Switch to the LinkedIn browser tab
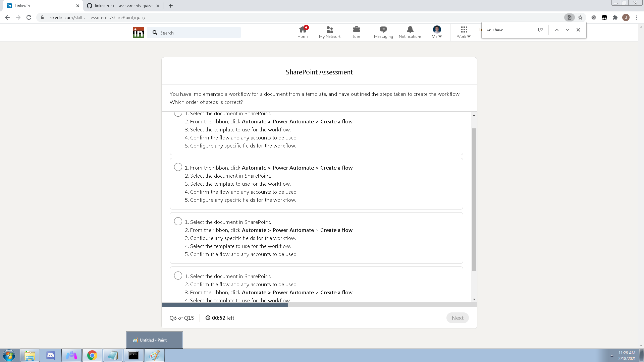644x362 pixels. pos(40,5)
